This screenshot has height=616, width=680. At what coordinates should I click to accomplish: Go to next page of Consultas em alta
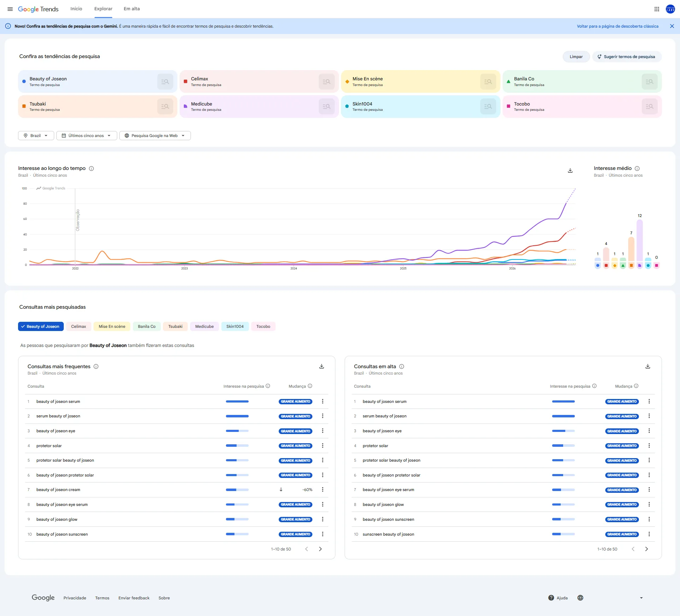point(647,549)
